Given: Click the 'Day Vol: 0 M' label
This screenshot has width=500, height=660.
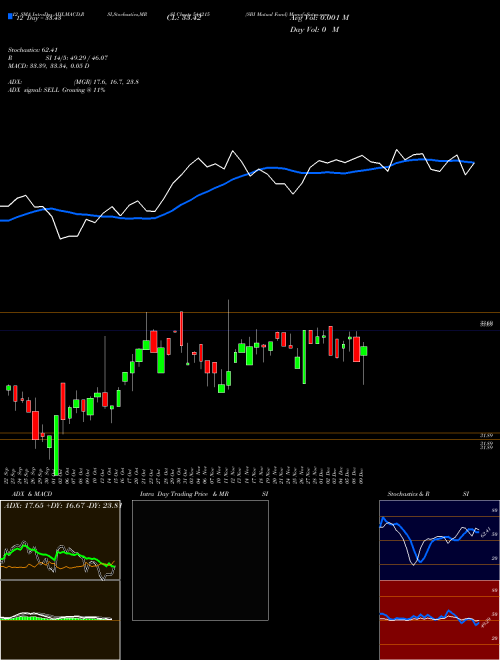Looking at the screenshot, I should (314, 30).
